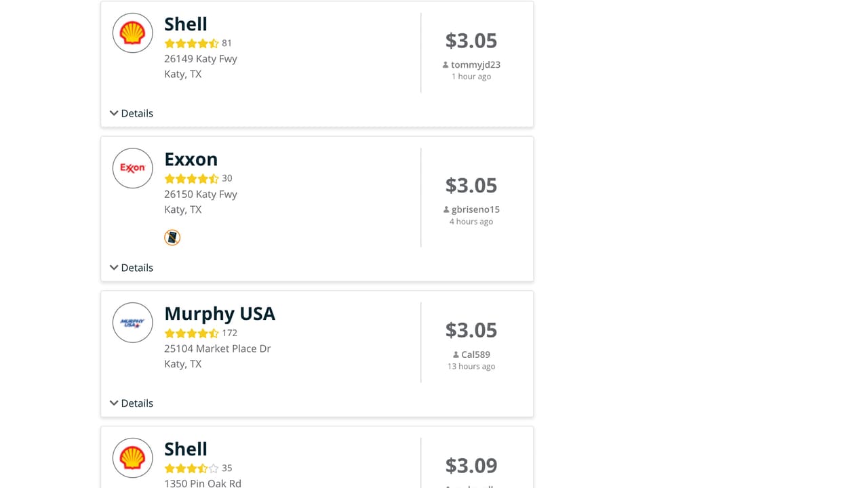Click the $3.05 price for Murphy USA
The width and height of the screenshot is (868, 488).
coord(471,330)
